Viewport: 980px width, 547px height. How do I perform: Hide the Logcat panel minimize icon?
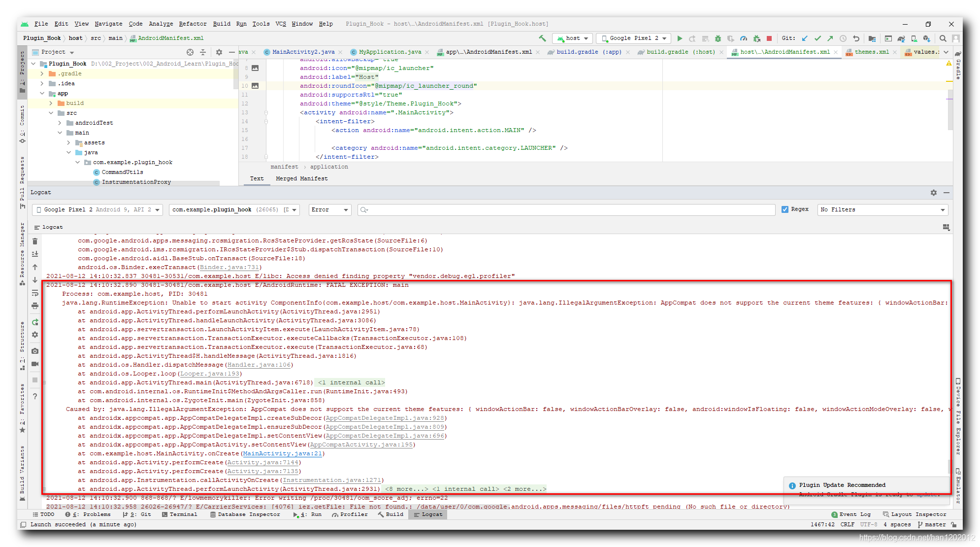(x=947, y=193)
